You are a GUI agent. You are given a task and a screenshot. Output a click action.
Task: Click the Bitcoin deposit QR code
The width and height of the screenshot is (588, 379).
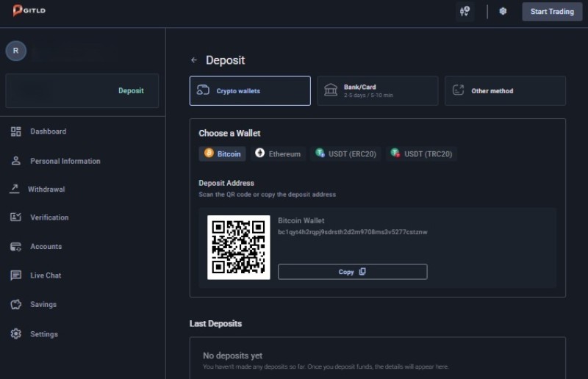[239, 247]
